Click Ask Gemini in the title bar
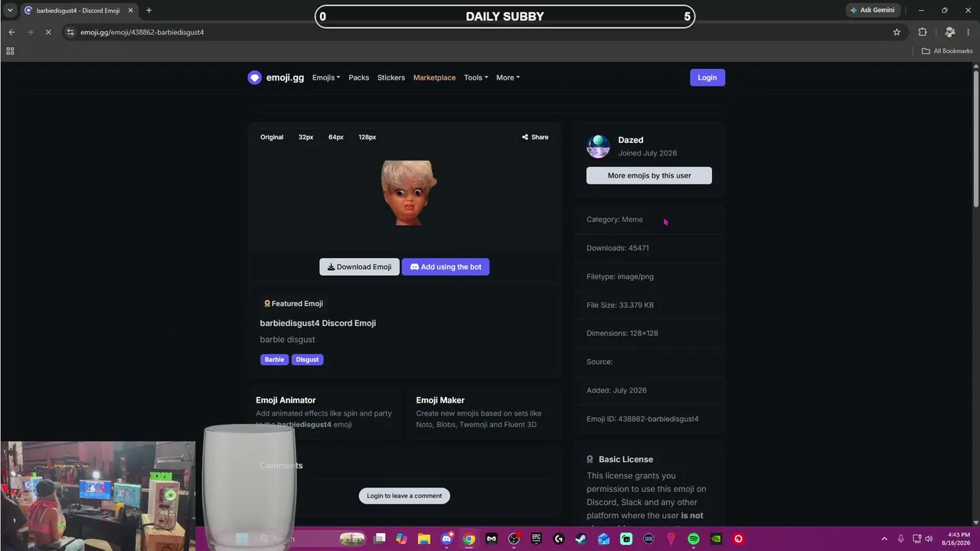This screenshot has height=551, width=980. [x=871, y=11]
